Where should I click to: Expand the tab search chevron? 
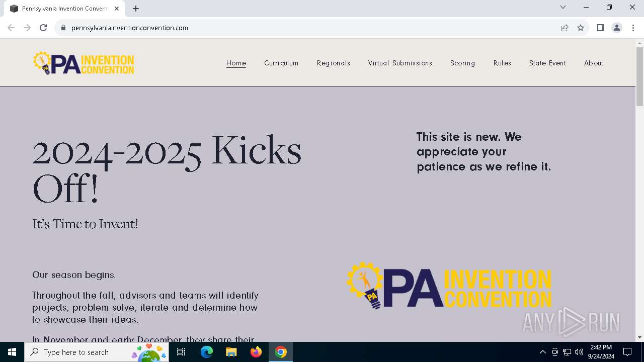click(x=563, y=7)
